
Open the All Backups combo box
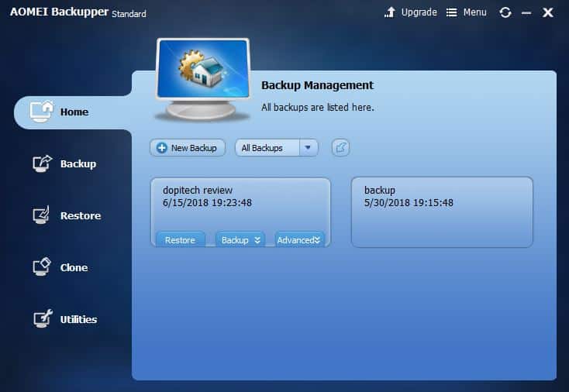(x=277, y=148)
